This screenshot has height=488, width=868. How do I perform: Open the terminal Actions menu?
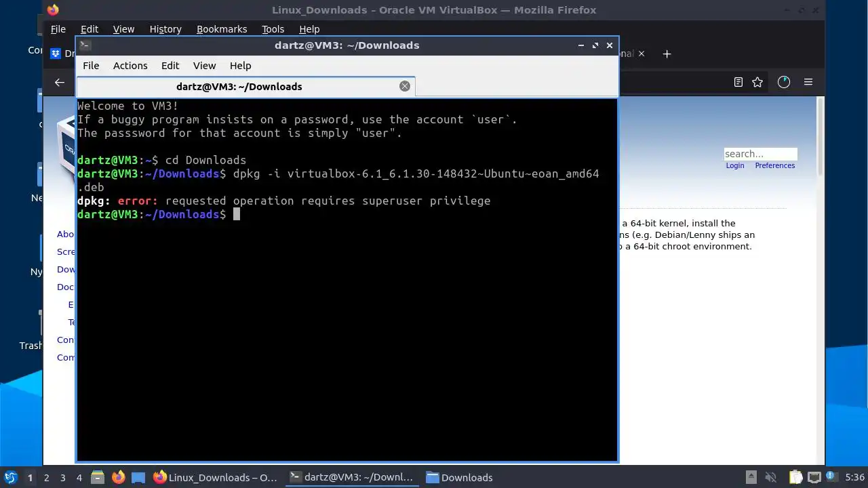[130, 66]
